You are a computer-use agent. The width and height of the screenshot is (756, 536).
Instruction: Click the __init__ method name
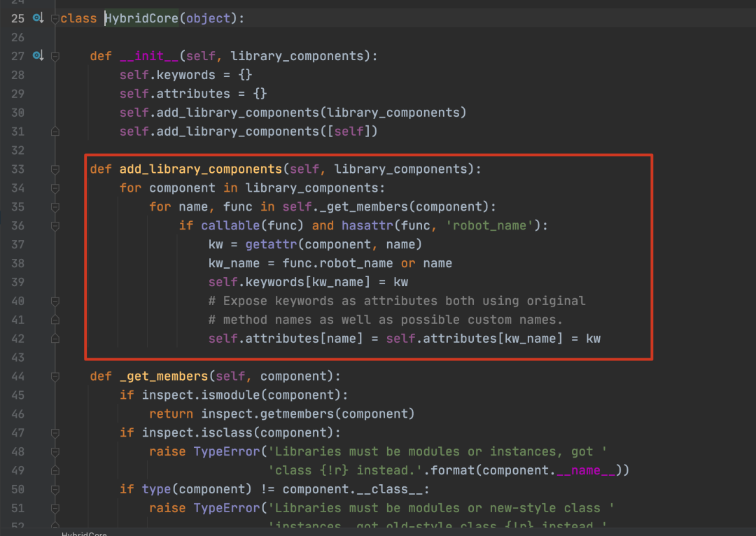click(149, 56)
